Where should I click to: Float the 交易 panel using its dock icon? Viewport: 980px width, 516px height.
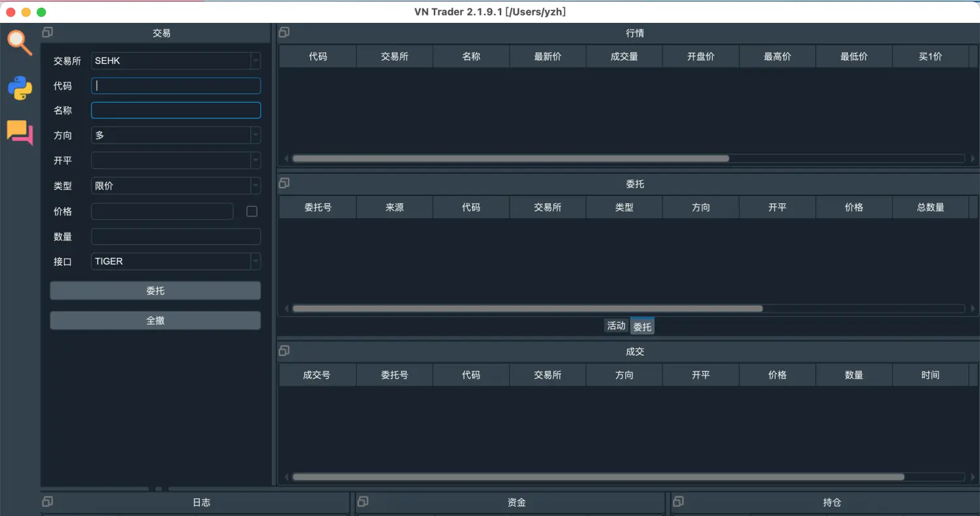tap(48, 32)
